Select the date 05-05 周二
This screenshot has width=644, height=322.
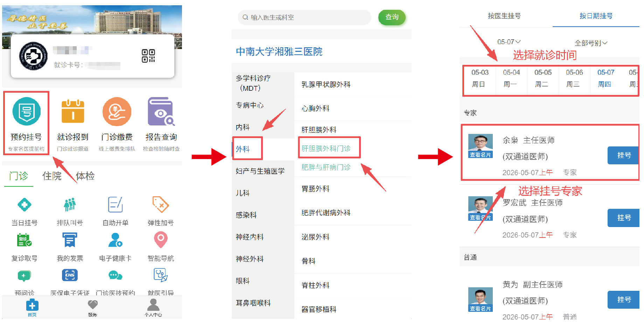543,78
